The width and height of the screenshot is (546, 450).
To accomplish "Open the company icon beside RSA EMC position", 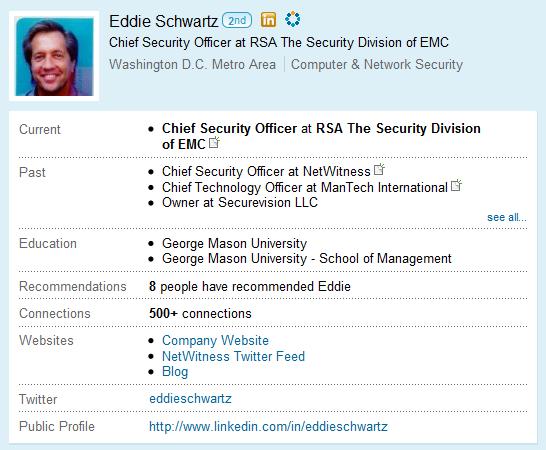I will point(214,142).
